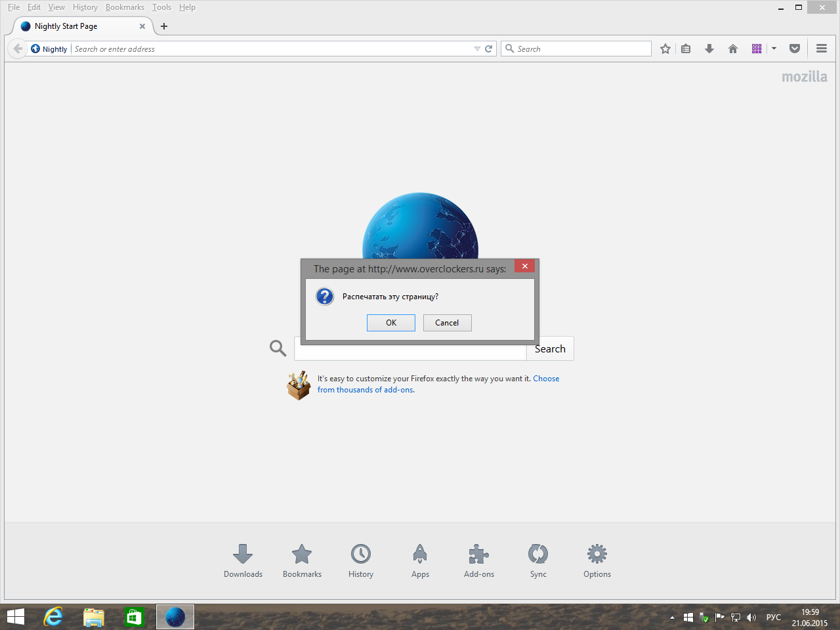Screen dimensions: 840x630
Task: Open the Bookmarks menu
Action: click(x=125, y=7)
